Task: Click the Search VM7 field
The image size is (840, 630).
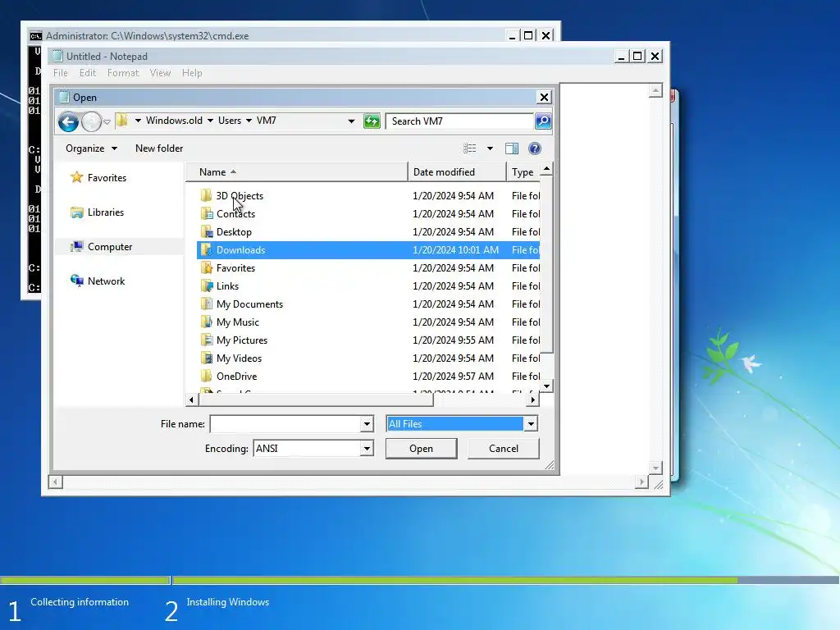Action: pos(459,121)
